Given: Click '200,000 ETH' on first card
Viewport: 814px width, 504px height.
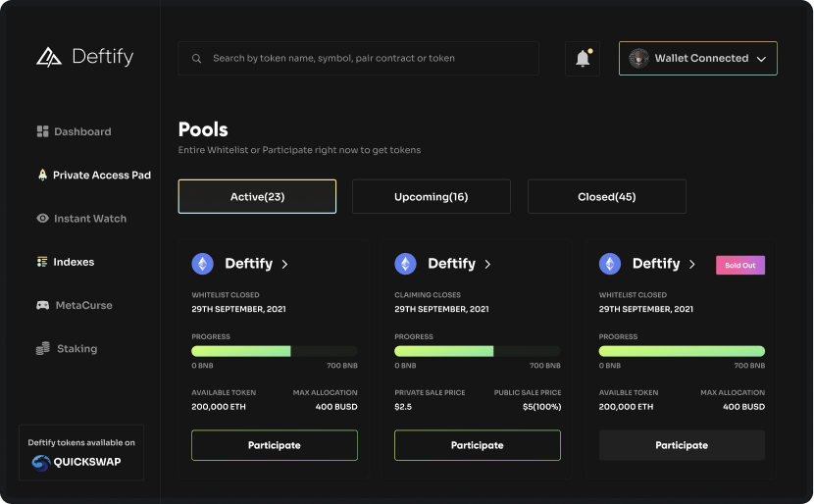Looking at the screenshot, I should click(x=219, y=407).
